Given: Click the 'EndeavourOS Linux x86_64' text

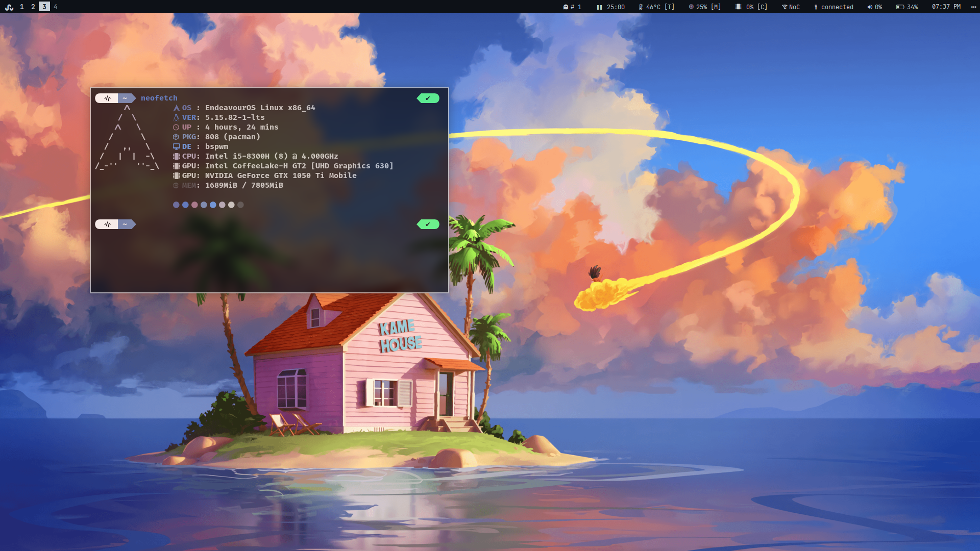Looking at the screenshot, I should coord(260,108).
